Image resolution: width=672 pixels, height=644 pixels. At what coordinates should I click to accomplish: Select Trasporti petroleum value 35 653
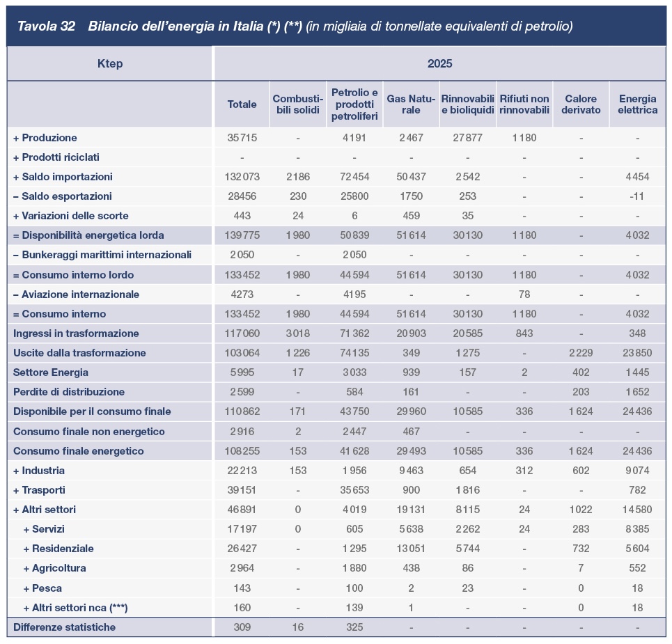354,490
